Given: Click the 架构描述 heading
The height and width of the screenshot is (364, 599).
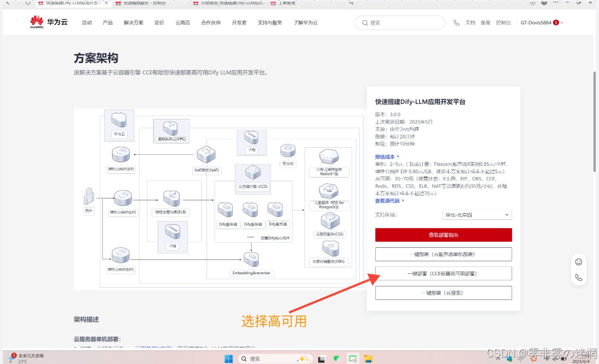Looking at the screenshot, I should coord(86,319).
